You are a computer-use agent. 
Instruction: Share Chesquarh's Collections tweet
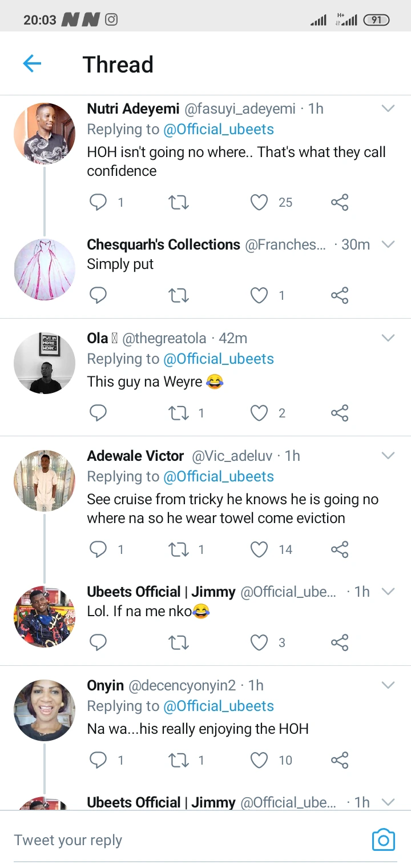340,295
